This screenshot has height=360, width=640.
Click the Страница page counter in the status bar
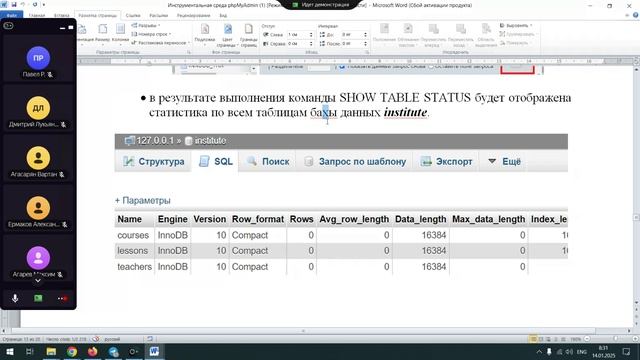pyautogui.click(x=21, y=339)
